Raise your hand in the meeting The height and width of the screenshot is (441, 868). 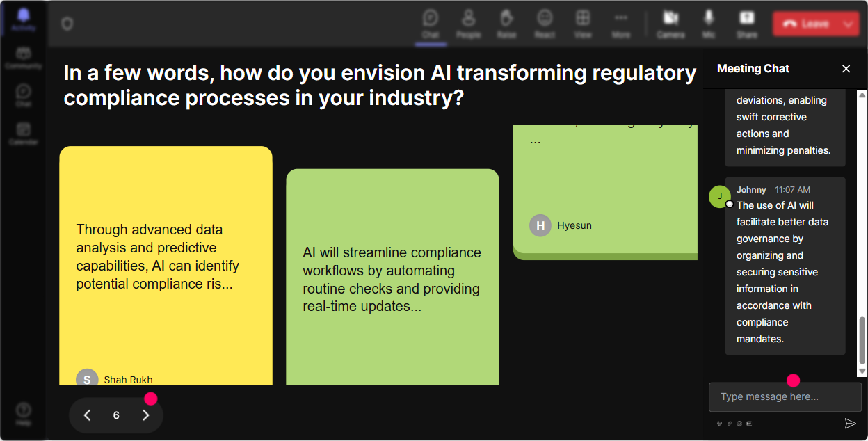point(506,24)
